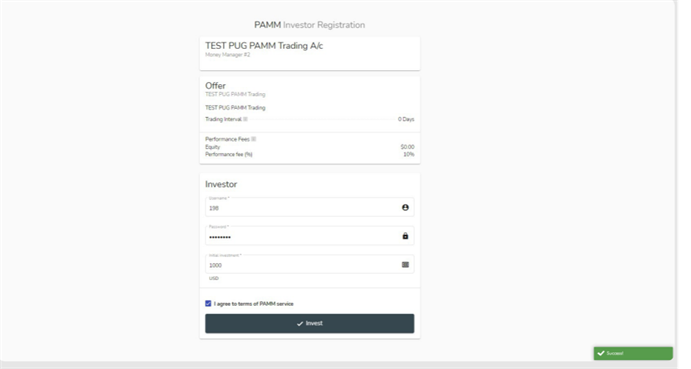Click the USD currency label under investment

214,278
